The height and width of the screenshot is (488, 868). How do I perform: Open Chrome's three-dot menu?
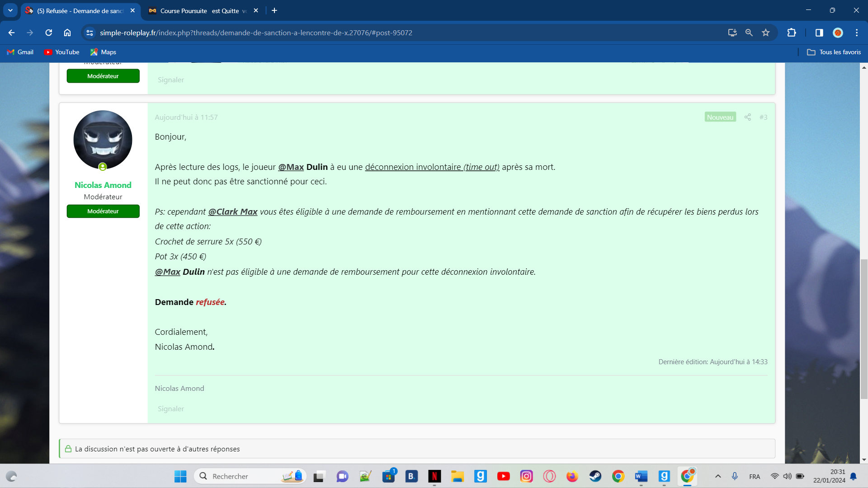(857, 33)
